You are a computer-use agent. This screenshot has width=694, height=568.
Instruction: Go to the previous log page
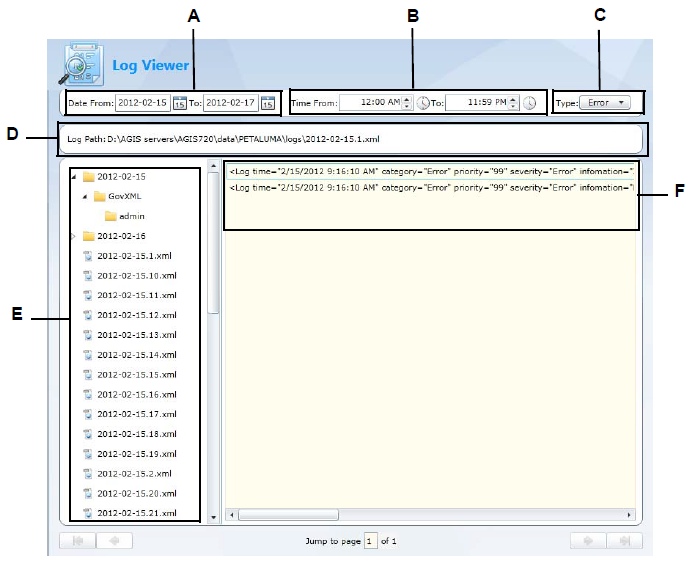pos(114,541)
